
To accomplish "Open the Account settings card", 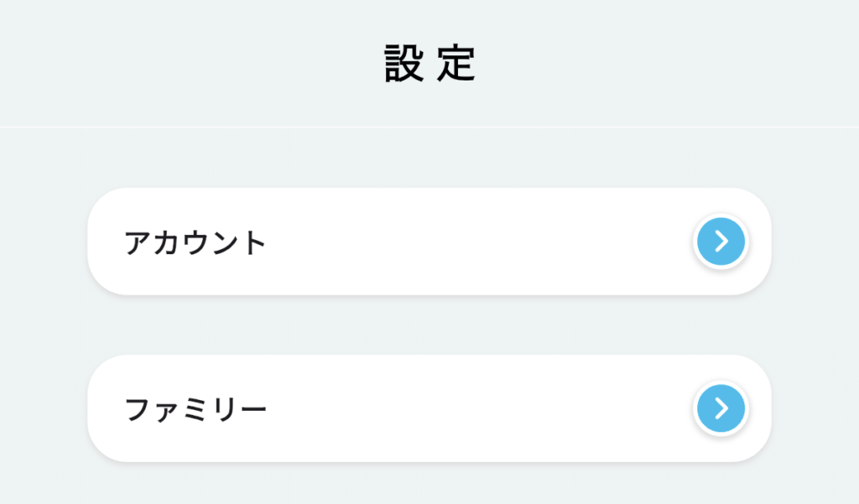I will tap(429, 242).
